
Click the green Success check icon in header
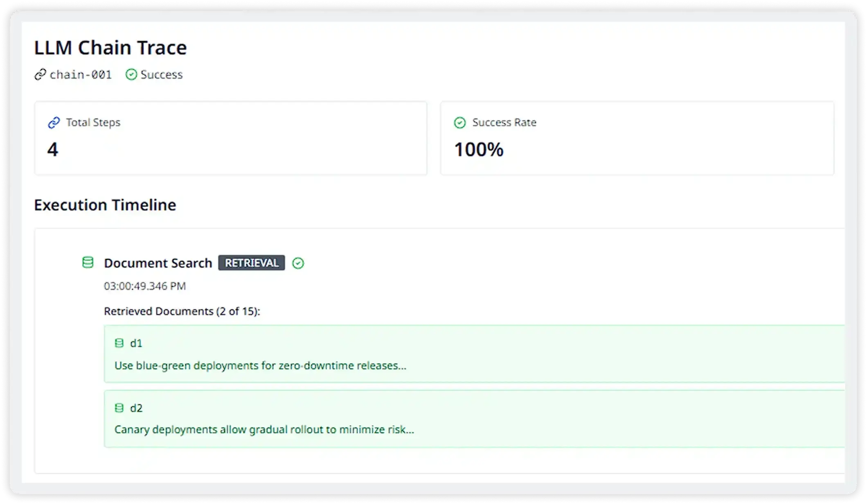(131, 75)
